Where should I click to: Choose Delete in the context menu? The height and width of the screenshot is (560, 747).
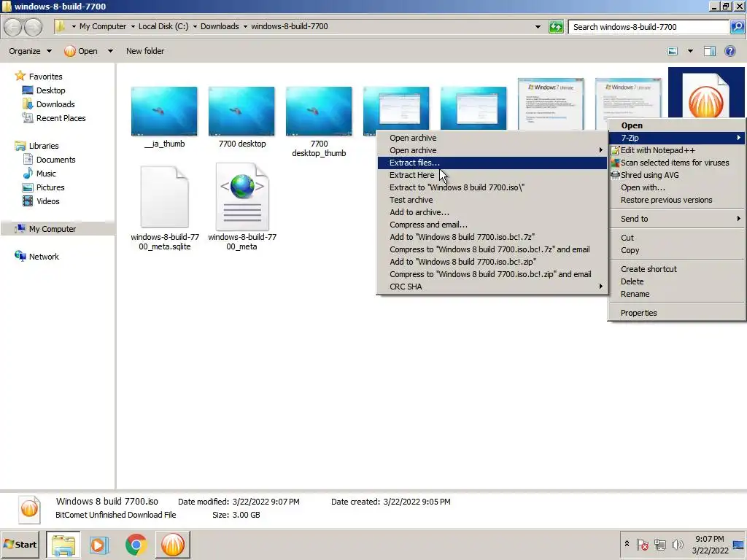pyautogui.click(x=677, y=281)
